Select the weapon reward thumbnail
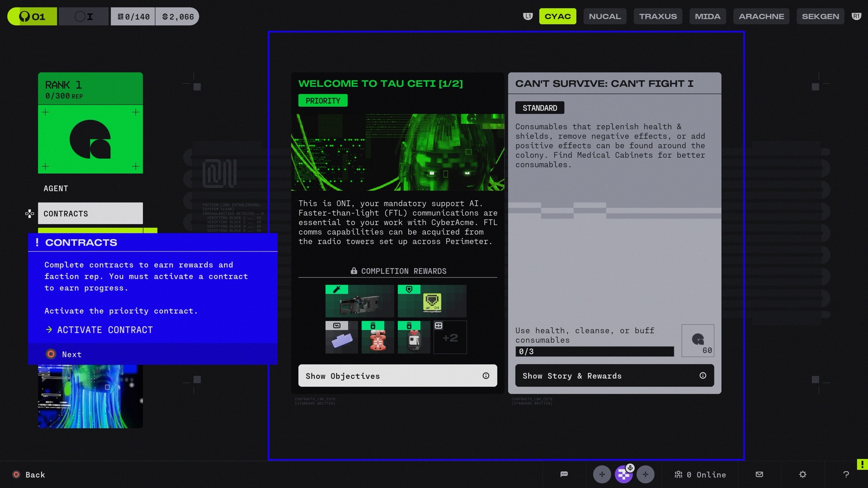This screenshot has height=488, width=868. [359, 301]
